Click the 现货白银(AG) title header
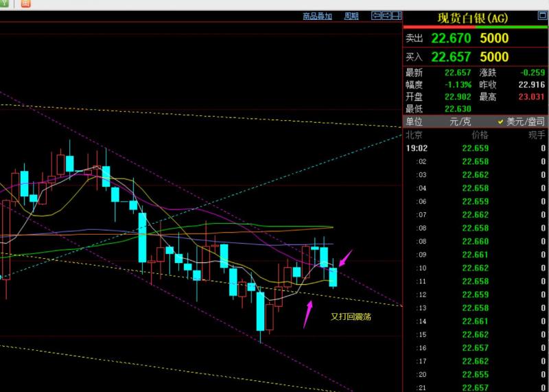 [x=473, y=18]
